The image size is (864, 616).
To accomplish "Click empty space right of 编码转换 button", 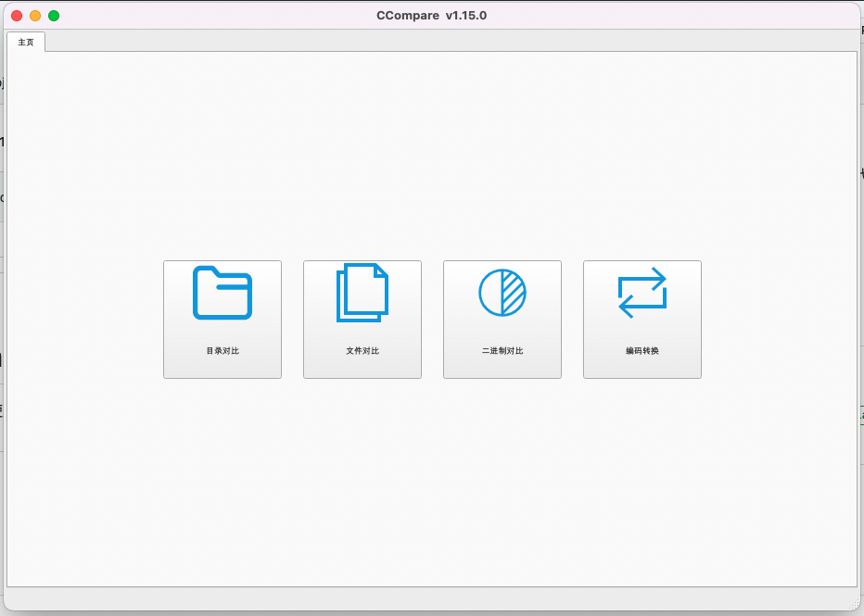I will coord(779,320).
